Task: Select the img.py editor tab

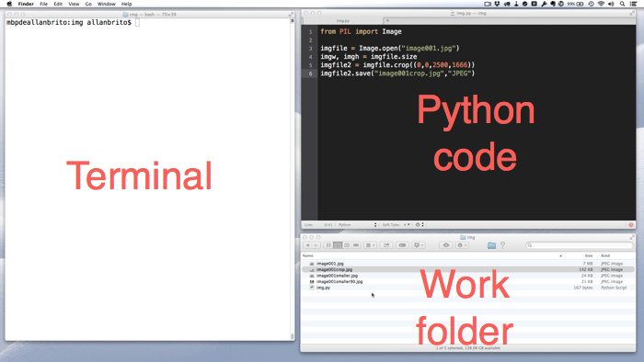Action: point(343,20)
